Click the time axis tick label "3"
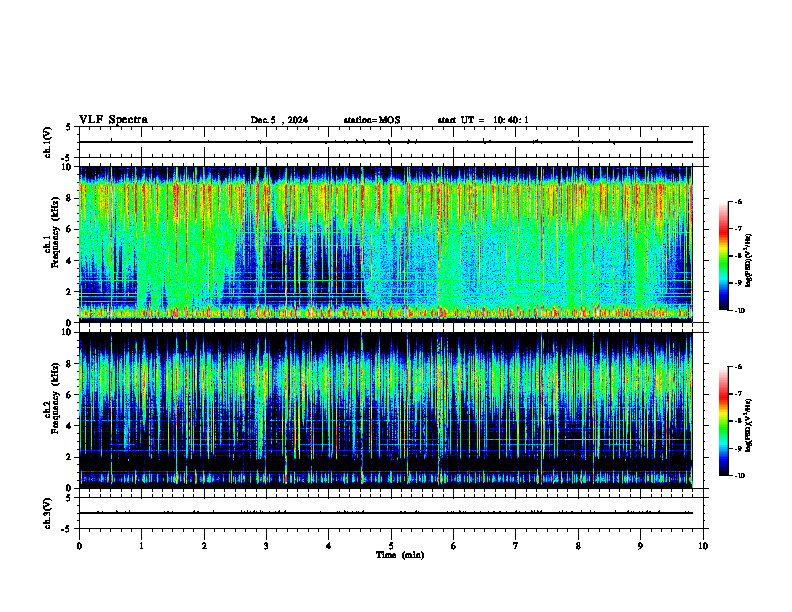This screenshot has height=612, width=792. 266,546
